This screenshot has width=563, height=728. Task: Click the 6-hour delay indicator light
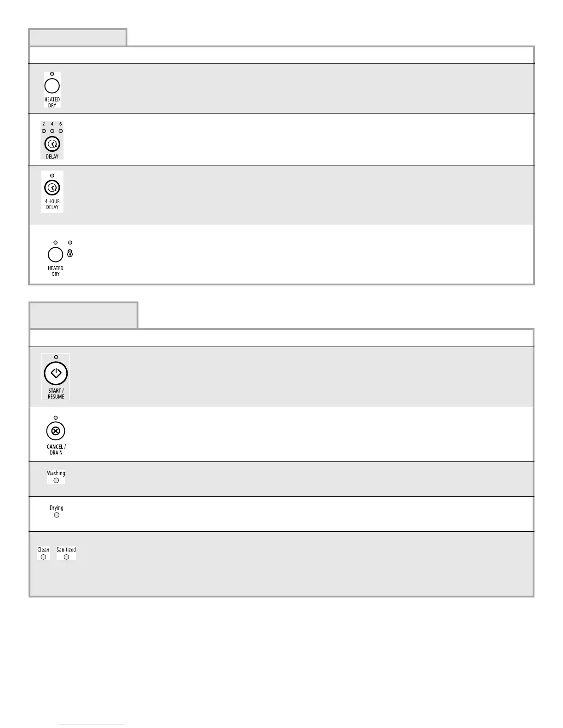[61, 131]
